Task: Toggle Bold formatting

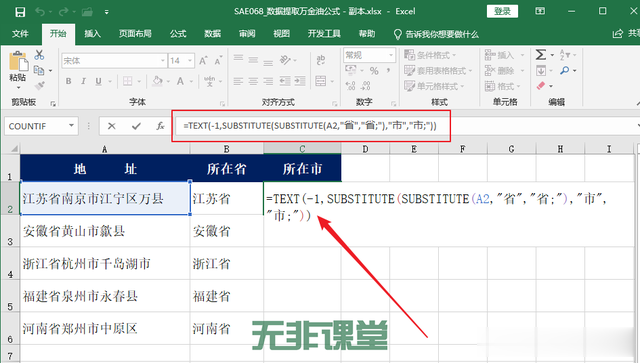Action: click(69, 81)
